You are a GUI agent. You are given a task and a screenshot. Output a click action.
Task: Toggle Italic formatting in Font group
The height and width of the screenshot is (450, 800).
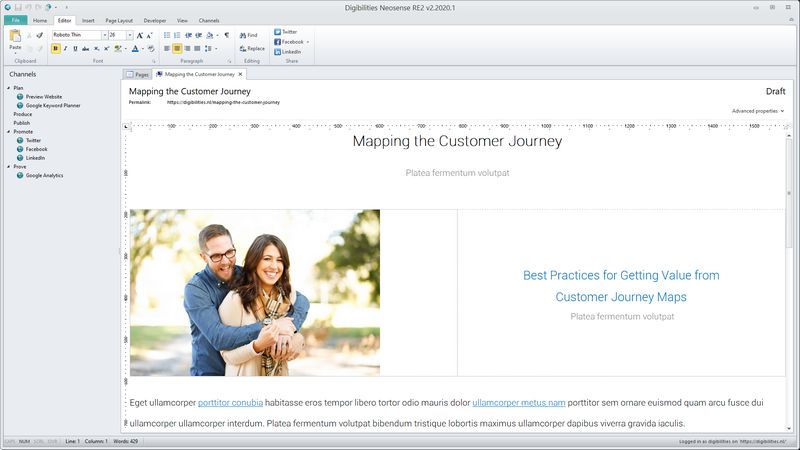(65, 48)
